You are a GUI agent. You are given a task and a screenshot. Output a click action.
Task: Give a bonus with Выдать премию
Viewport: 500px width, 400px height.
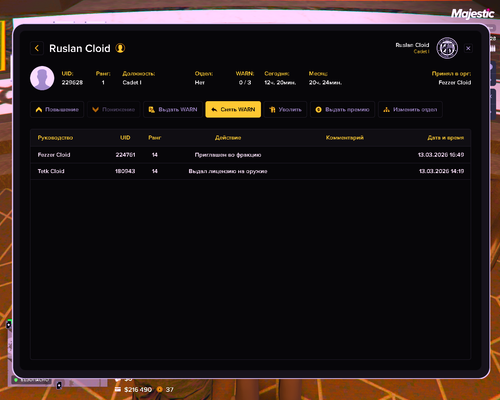pyautogui.click(x=342, y=109)
